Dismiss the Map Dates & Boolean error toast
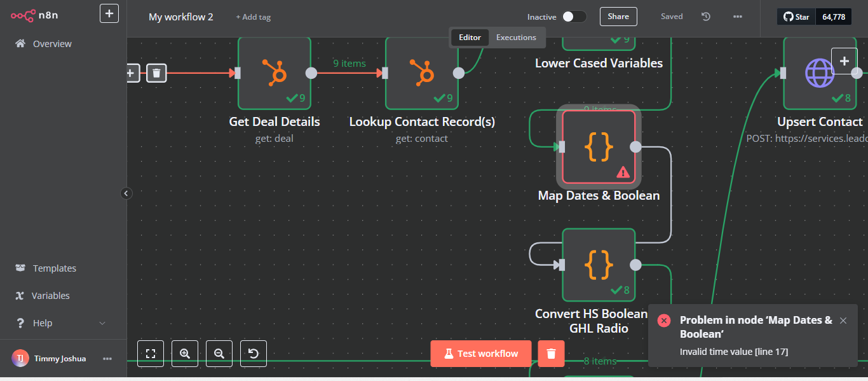 click(x=843, y=321)
